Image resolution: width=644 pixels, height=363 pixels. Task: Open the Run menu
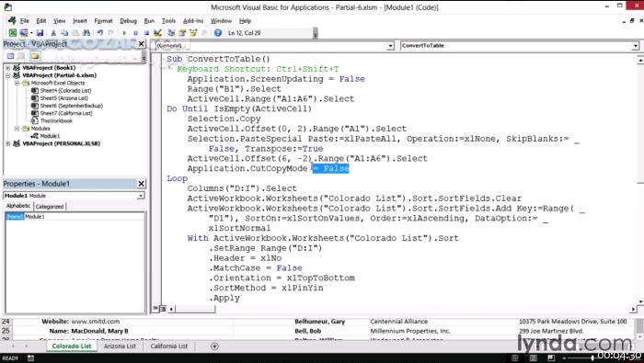click(149, 21)
